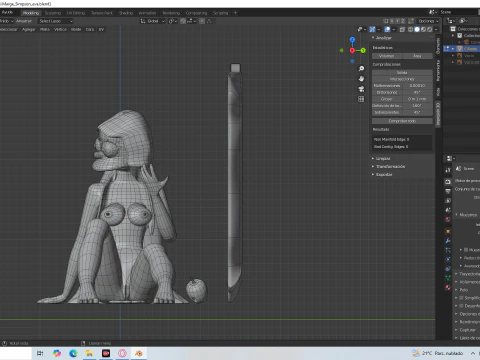Viewport: 480px width, 360px height.
Task: Open the Opciones dropdown
Action: point(428,21)
